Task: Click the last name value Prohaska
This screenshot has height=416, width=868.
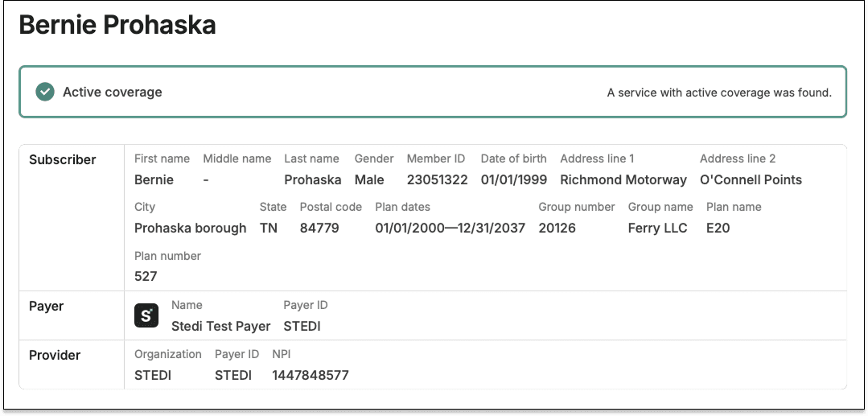Action: coord(313,180)
